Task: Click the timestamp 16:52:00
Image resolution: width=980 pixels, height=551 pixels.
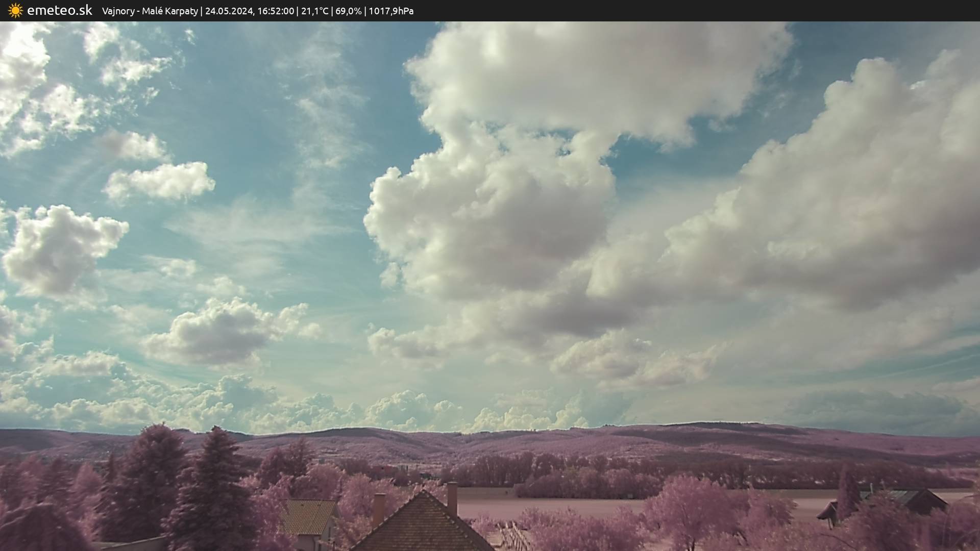Action: point(276,11)
